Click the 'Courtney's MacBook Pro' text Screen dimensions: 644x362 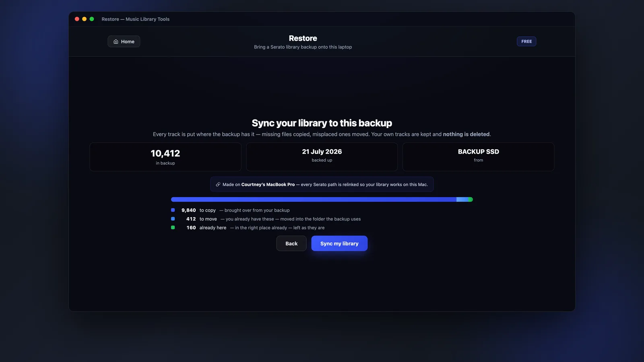point(268,185)
